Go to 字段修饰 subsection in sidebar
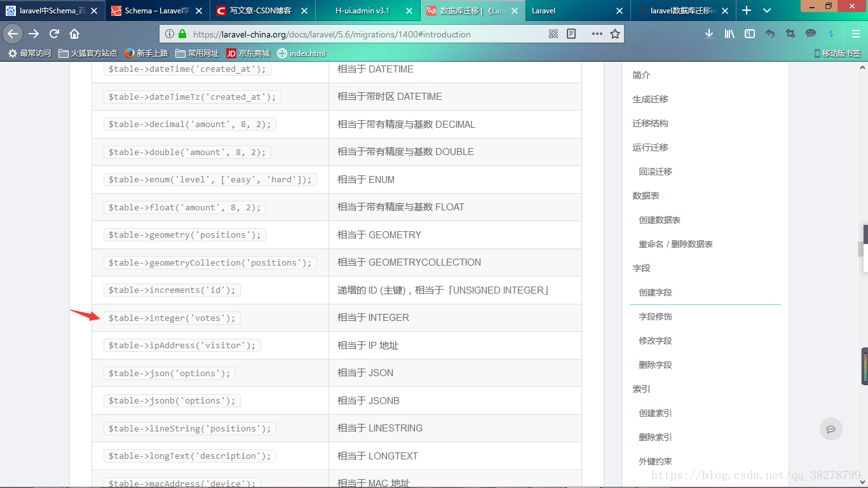868x488 pixels. (655, 316)
